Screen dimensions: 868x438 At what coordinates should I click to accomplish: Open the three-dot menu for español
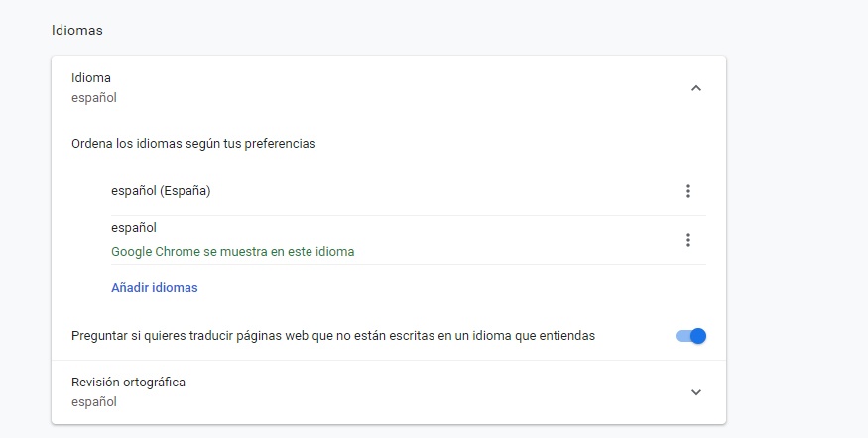pos(687,240)
